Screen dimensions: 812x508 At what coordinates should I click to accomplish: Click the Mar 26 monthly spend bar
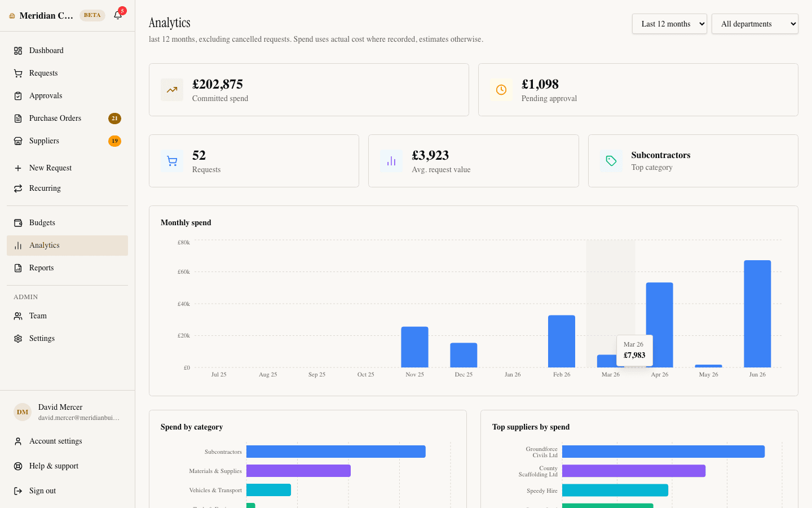[607, 361]
